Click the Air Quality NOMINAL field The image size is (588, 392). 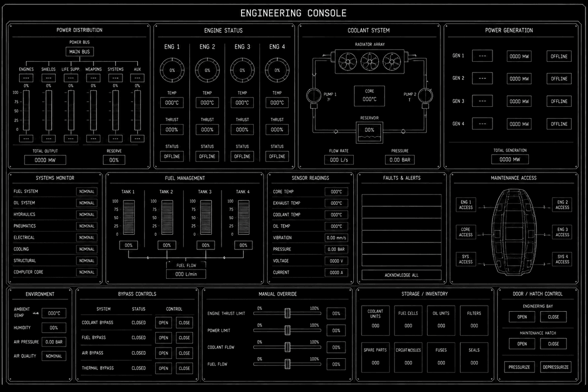point(54,356)
